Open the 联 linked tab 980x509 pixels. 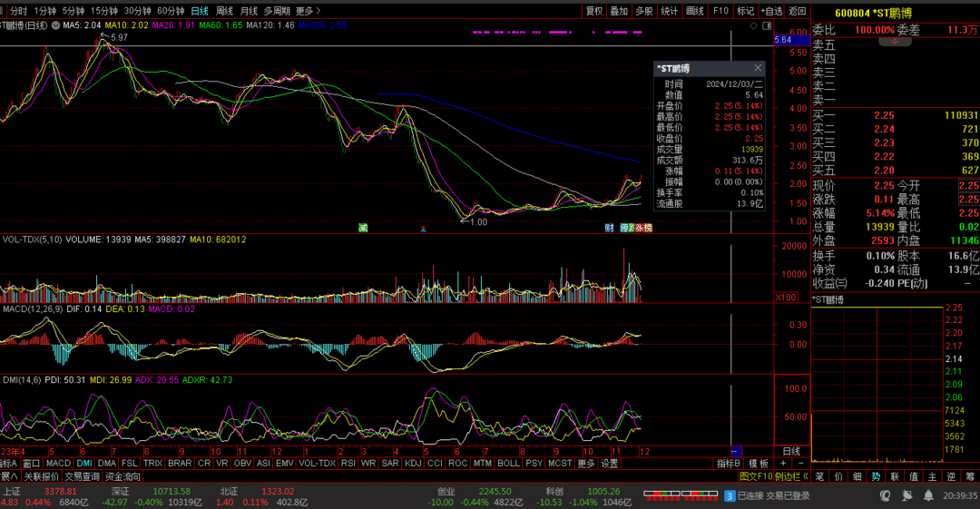[x=895, y=476]
